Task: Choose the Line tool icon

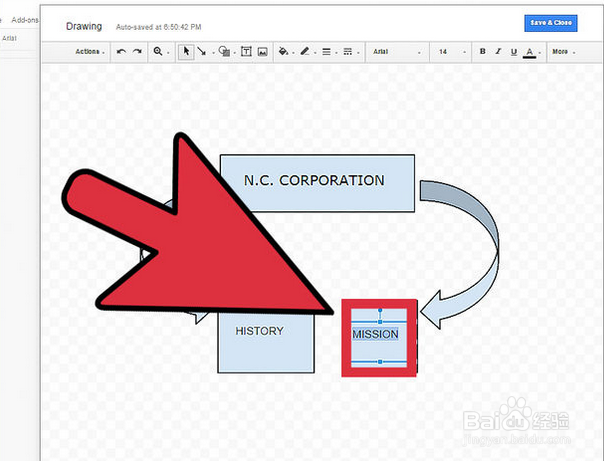Action: coord(201,52)
